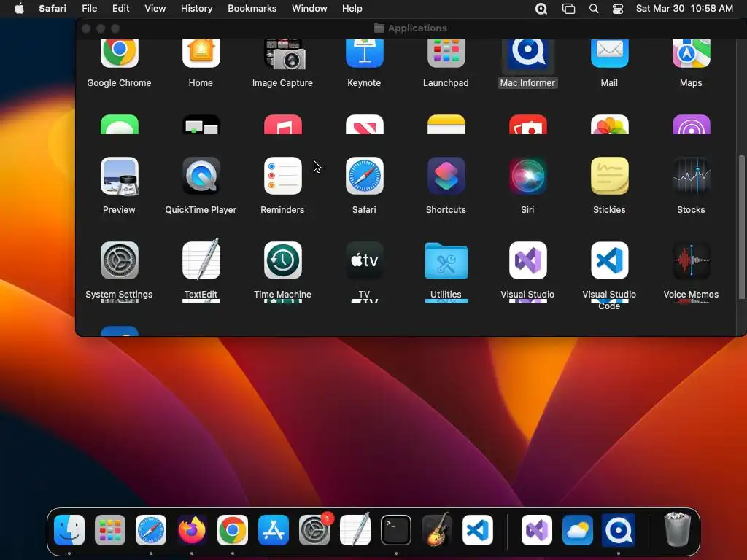Select the Image Capture app icon
This screenshot has height=560, width=747.
pyautogui.click(x=285, y=54)
